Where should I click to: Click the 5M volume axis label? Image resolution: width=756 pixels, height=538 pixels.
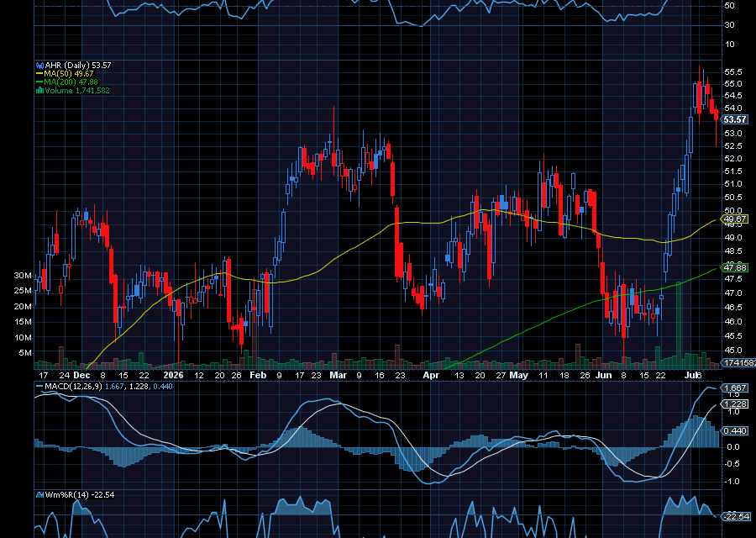click(x=25, y=353)
